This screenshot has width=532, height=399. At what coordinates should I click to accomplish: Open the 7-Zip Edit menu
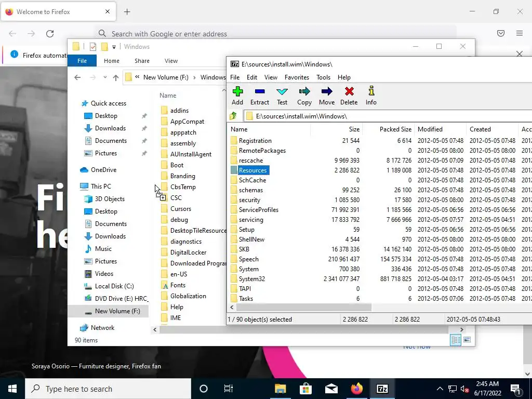pos(252,77)
